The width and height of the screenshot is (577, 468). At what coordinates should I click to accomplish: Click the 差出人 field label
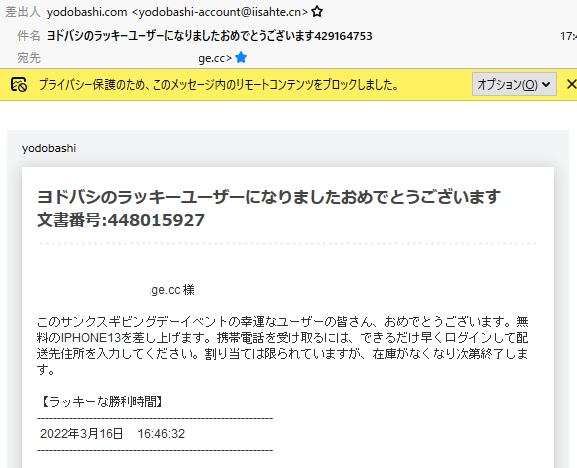tap(22, 12)
